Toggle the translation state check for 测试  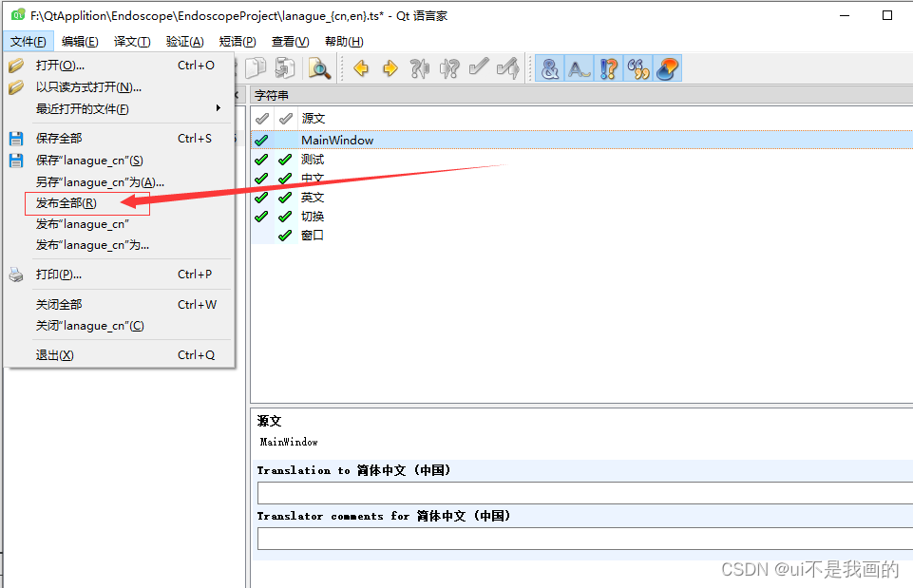pyautogui.click(x=261, y=159)
